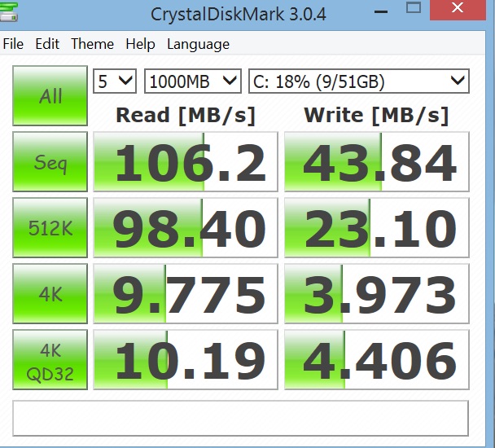Minimize the CrystalDiskMark window

381,11
